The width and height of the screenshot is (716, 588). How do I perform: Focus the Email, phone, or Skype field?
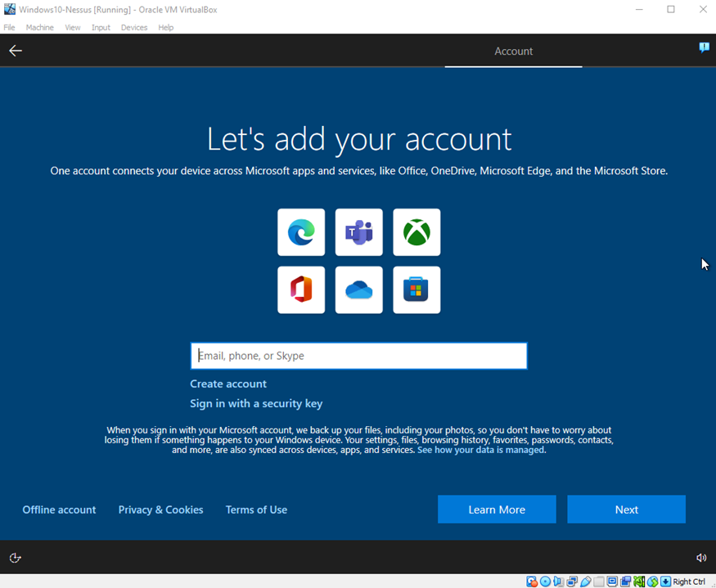358,356
